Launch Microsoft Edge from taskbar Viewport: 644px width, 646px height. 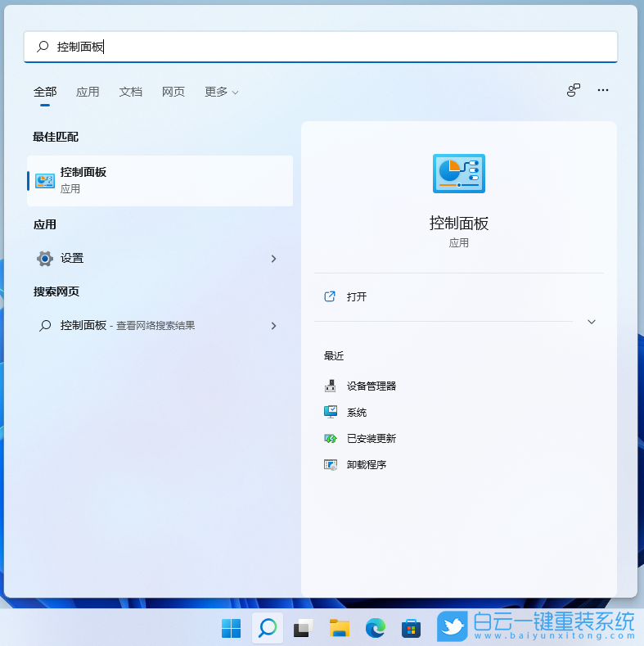[375, 628]
